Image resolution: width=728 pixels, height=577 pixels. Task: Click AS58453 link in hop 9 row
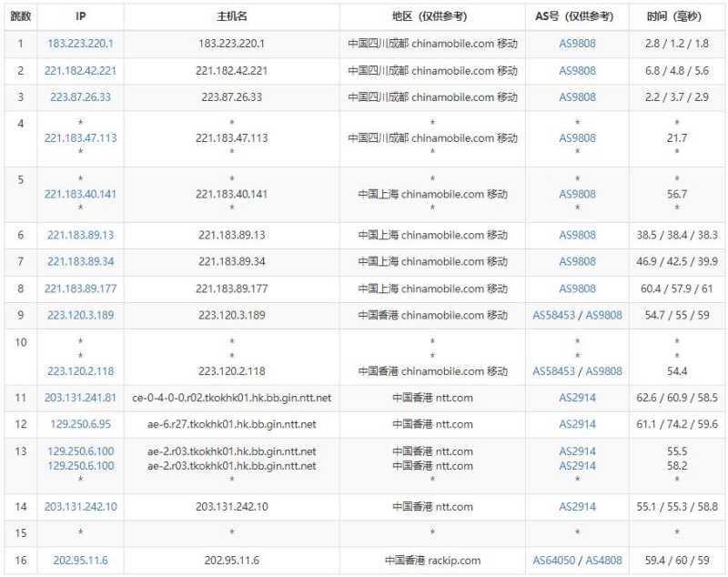point(553,315)
